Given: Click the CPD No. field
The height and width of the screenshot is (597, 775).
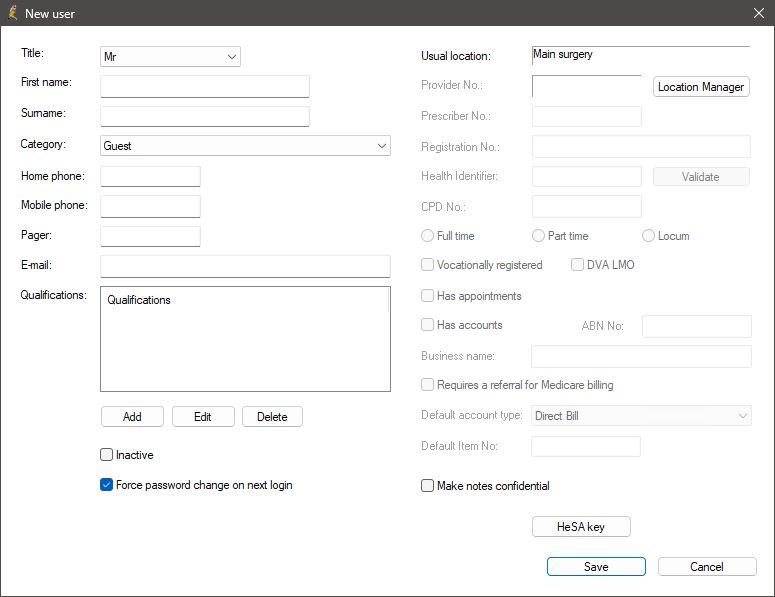Looking at the screenshot, I should [587, 207].
